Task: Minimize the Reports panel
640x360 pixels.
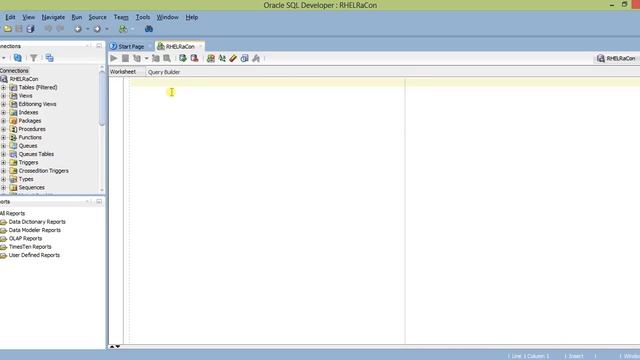Action: click(99, 202)
